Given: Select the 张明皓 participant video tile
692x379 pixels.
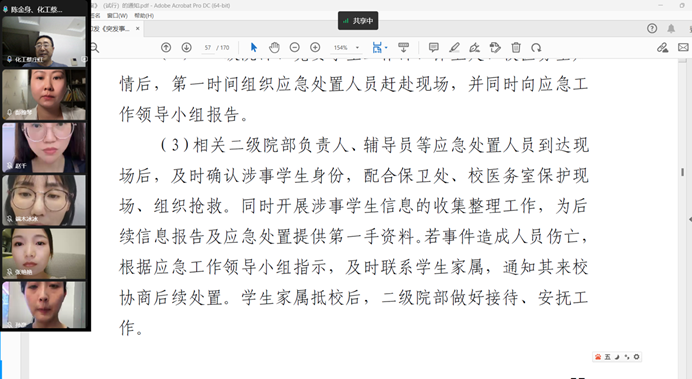Looking at the screenshot, I should pyautogui.click(x=44, y=254).
